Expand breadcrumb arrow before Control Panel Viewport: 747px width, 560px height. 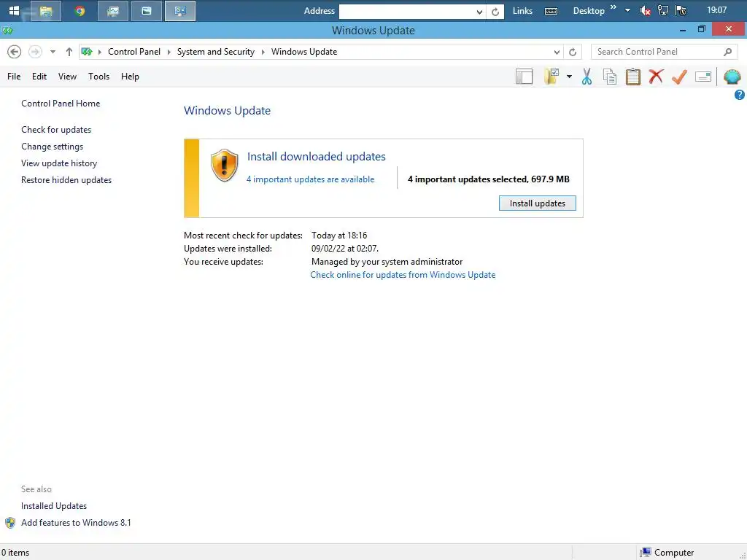point(99,52)
